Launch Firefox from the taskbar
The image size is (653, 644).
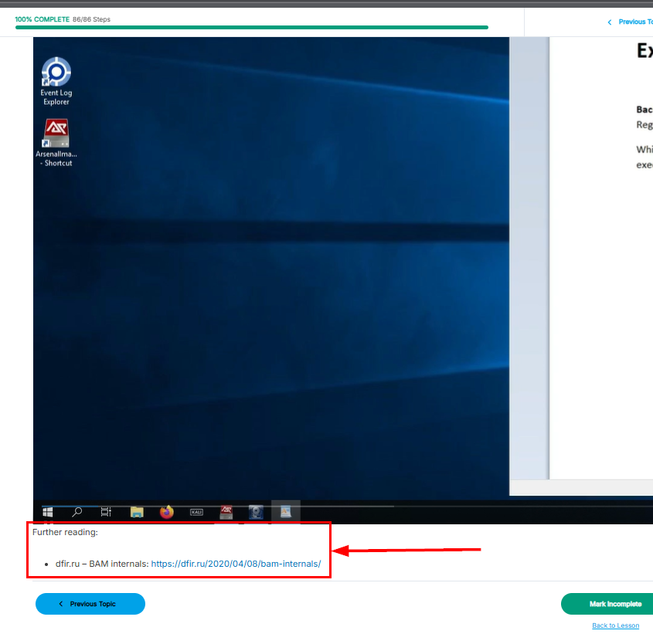click(167, 512)
